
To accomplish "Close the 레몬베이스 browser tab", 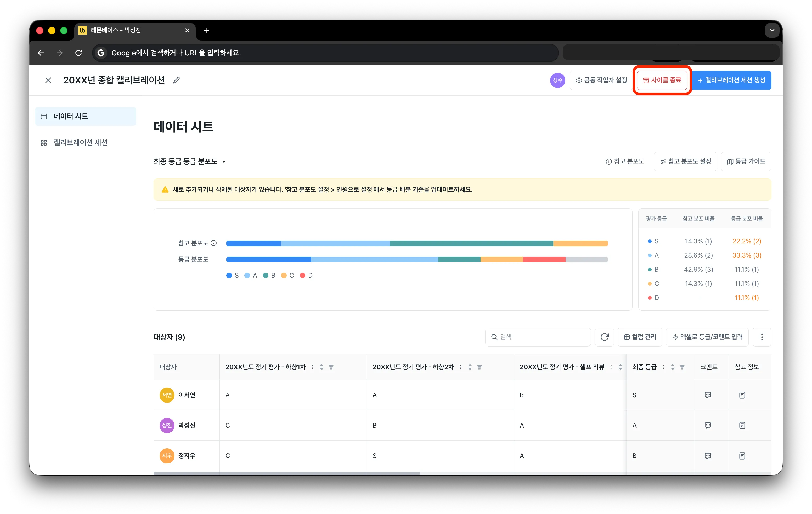I will [187, 30].
